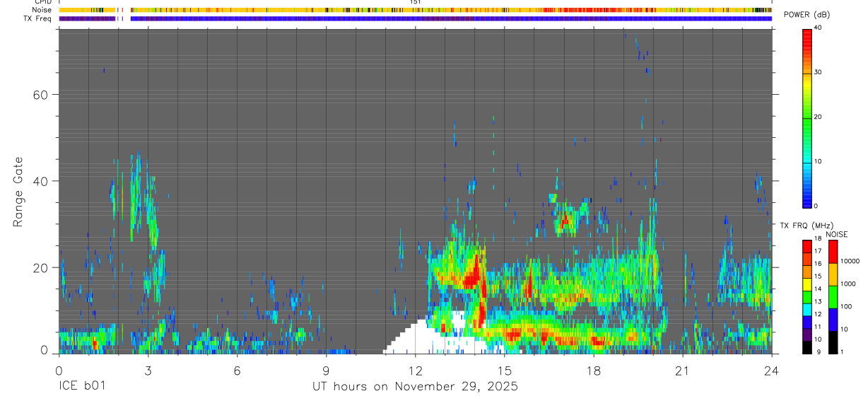Click the POWER (dB) color bar
Screen dimensions: 868x401
(x=807, y=117)
